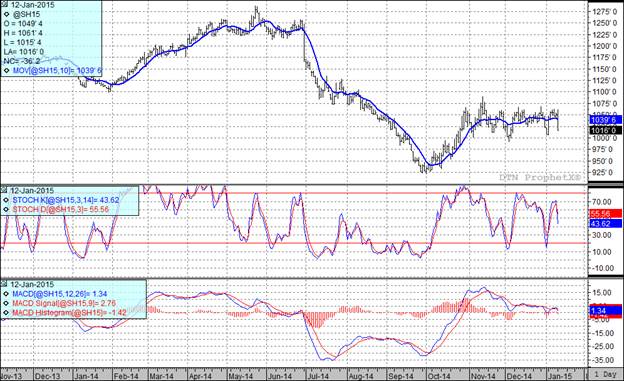Click the net change NC= -36'2
Image resolution: width=624 pixels, height=381 pixels.
[21, 61]
